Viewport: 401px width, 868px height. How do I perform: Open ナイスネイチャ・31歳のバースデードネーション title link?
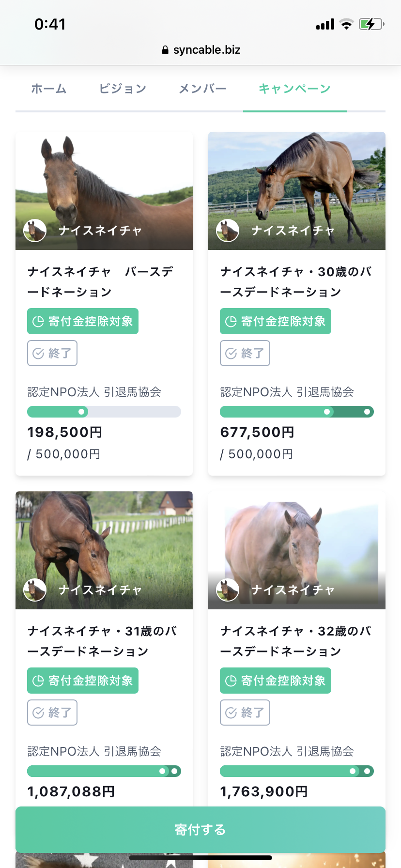[x=102, y=641]
